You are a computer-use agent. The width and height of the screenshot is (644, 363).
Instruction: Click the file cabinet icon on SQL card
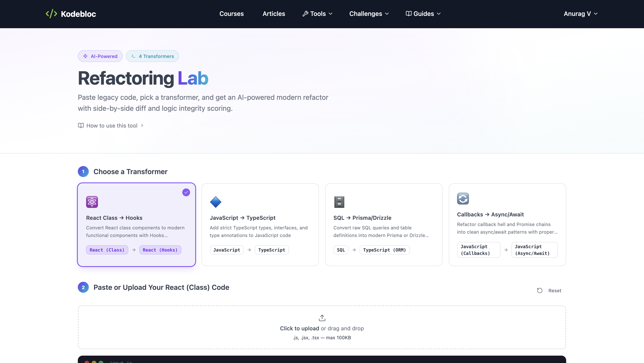[339, 202]
